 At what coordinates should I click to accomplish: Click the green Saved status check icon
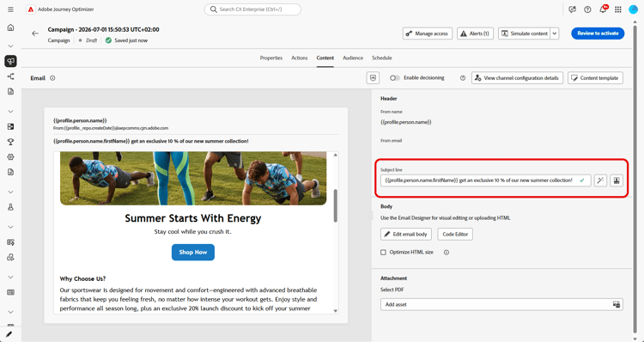click(x=108, y=40)
